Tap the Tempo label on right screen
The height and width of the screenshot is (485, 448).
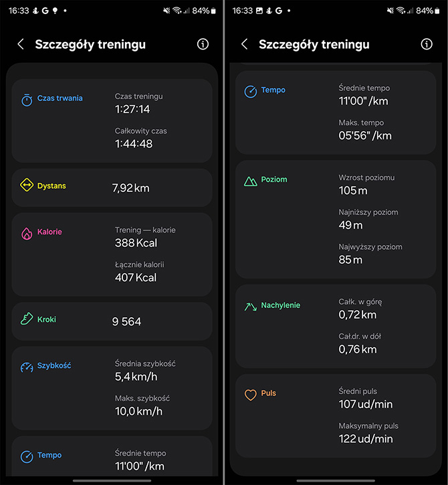[273, 90]
